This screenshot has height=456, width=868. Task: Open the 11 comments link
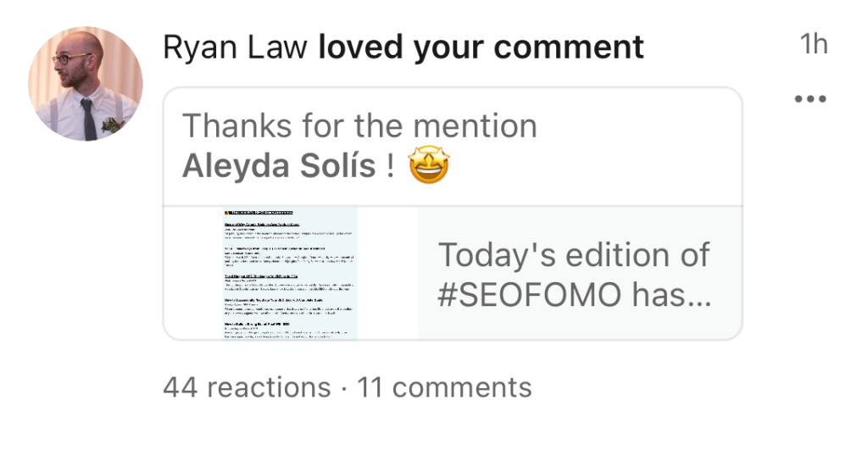[444, 387]
